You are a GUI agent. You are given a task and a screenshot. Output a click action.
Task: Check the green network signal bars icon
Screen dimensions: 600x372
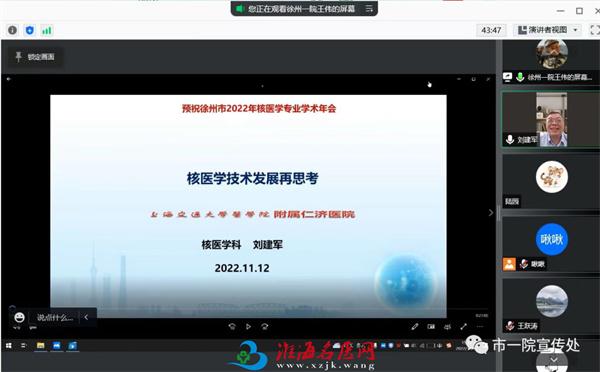pos(47,31)
